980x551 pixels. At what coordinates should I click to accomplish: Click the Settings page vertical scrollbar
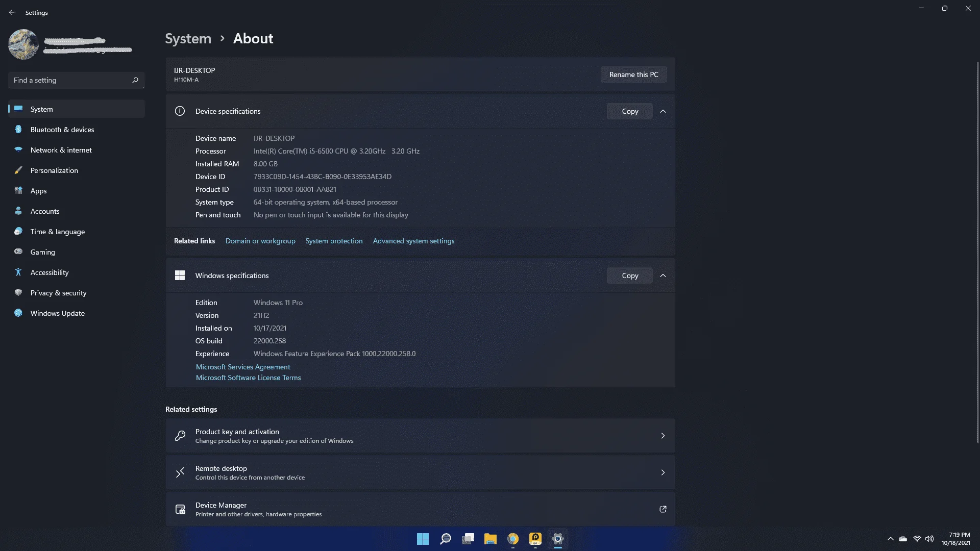977,252
